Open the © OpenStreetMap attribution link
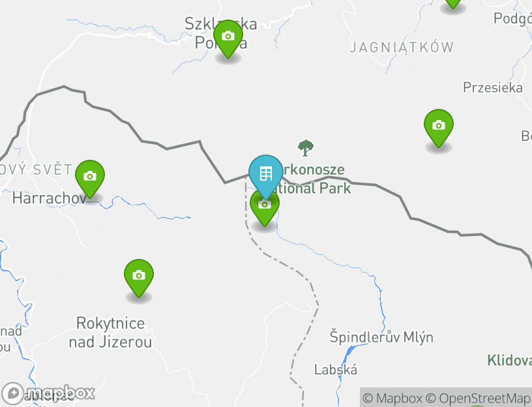The width and height of the screenshot is (532, 407). (478, 398)
